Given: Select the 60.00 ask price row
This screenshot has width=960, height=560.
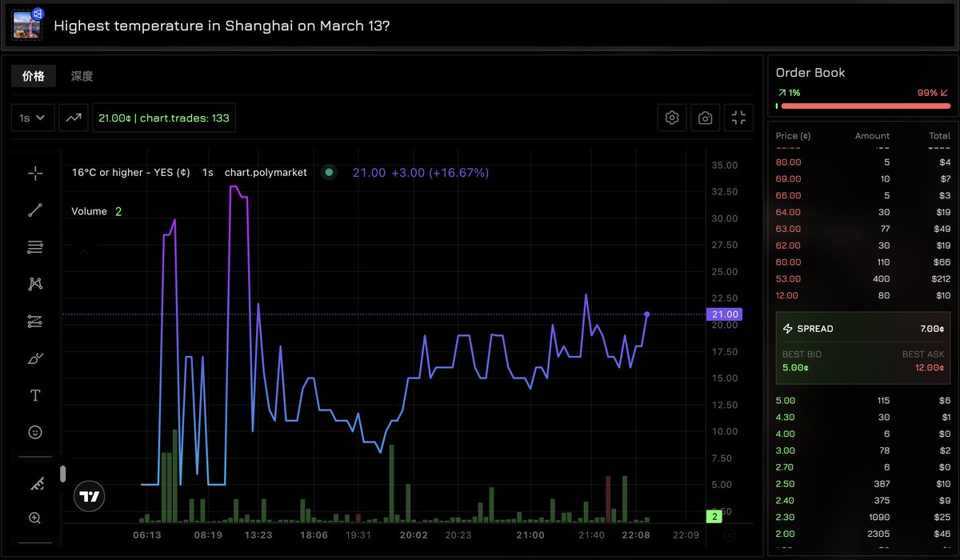Looking at the screenshot, I should (863, 262).
